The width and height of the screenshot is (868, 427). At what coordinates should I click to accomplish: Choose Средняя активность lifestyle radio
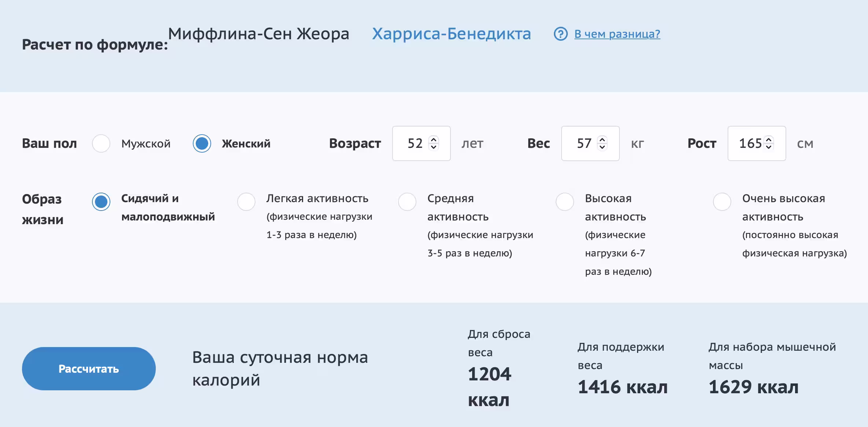click(407, 202)
